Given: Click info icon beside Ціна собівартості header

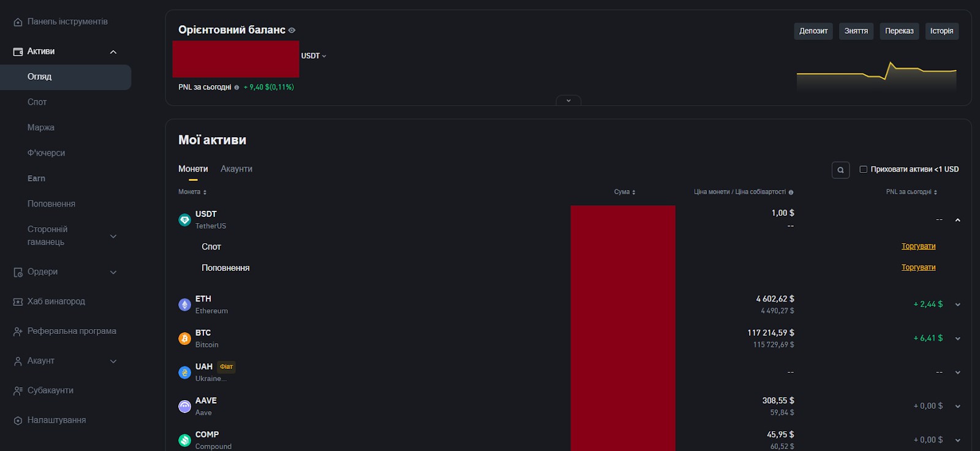Looking at the screenshot, I should pos(791,192).
